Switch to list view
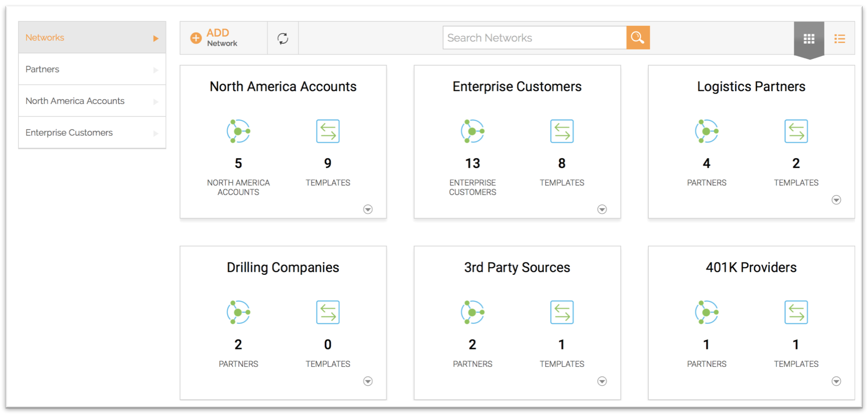 click(x=839, y=38)
